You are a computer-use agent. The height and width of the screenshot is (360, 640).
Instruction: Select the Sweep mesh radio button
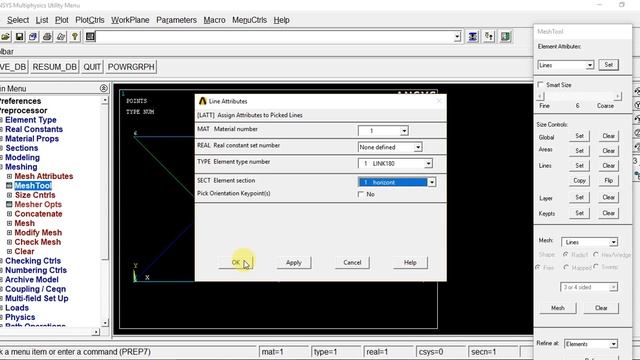[596, 267]
